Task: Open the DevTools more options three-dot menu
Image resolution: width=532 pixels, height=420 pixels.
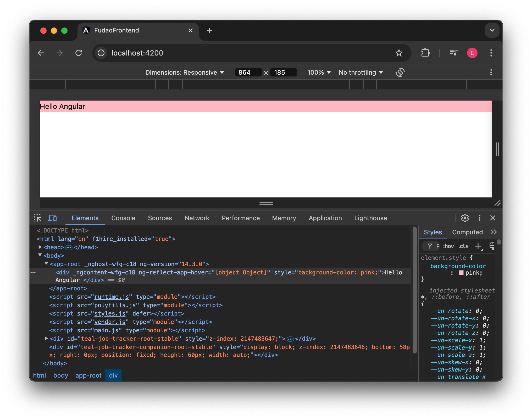Action: (479, 218)
